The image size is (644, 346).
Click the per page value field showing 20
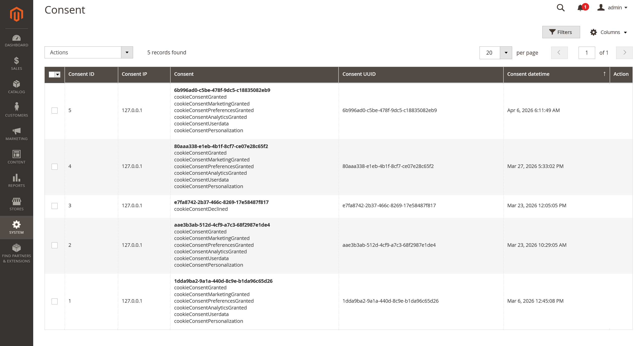490,53
